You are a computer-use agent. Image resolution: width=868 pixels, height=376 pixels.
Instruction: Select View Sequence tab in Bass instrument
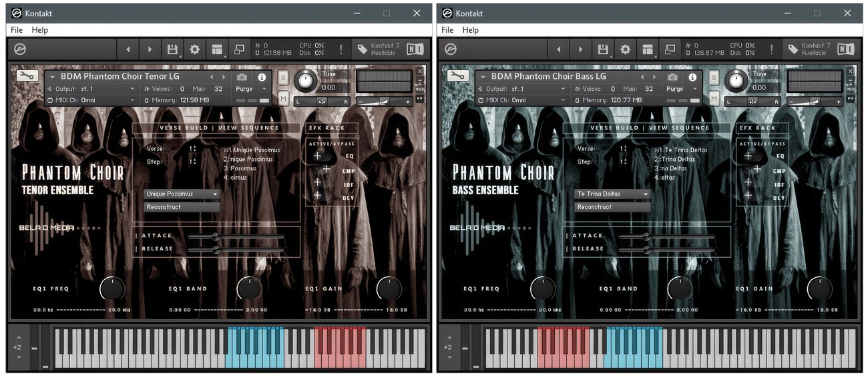tap(679, 128)
